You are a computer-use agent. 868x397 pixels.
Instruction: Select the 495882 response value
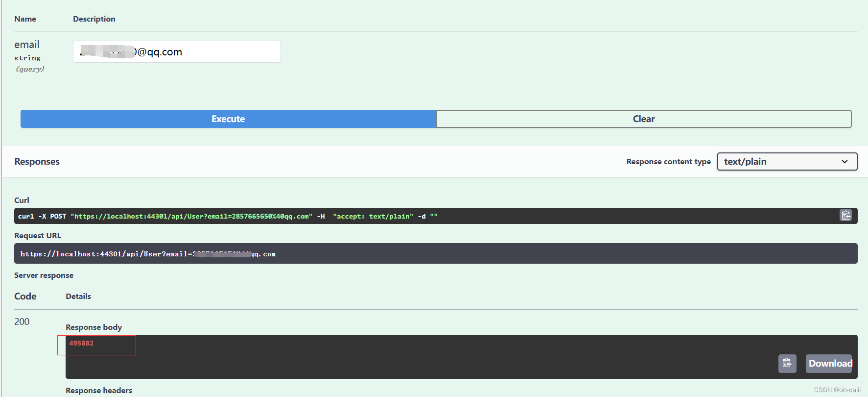tap(81, 343)
